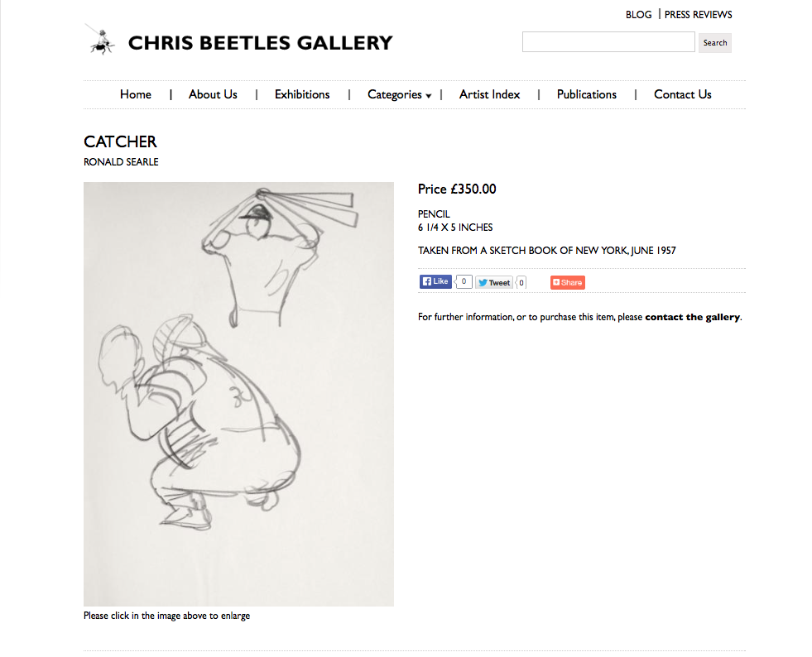Follow the "contact the gallery" link
This screenshot has width=812, height=657.
[x=692, y=317]
